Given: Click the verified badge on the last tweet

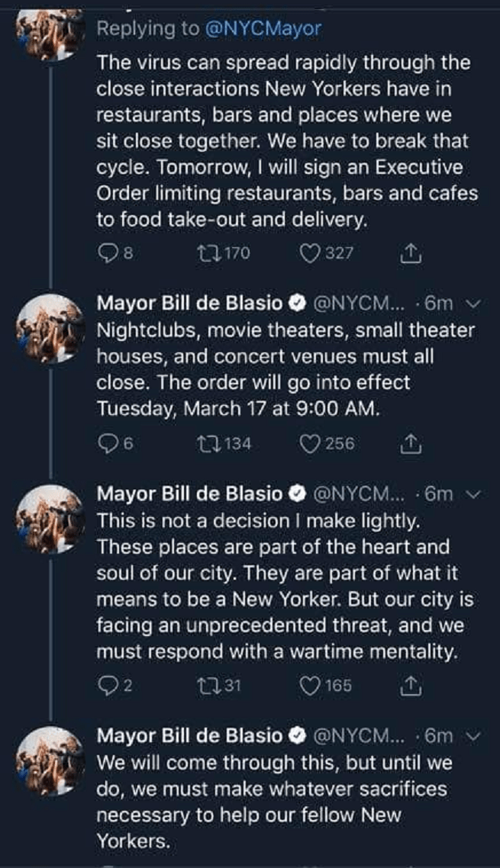Looking at the screenshot, I should (x=297, y=736).
